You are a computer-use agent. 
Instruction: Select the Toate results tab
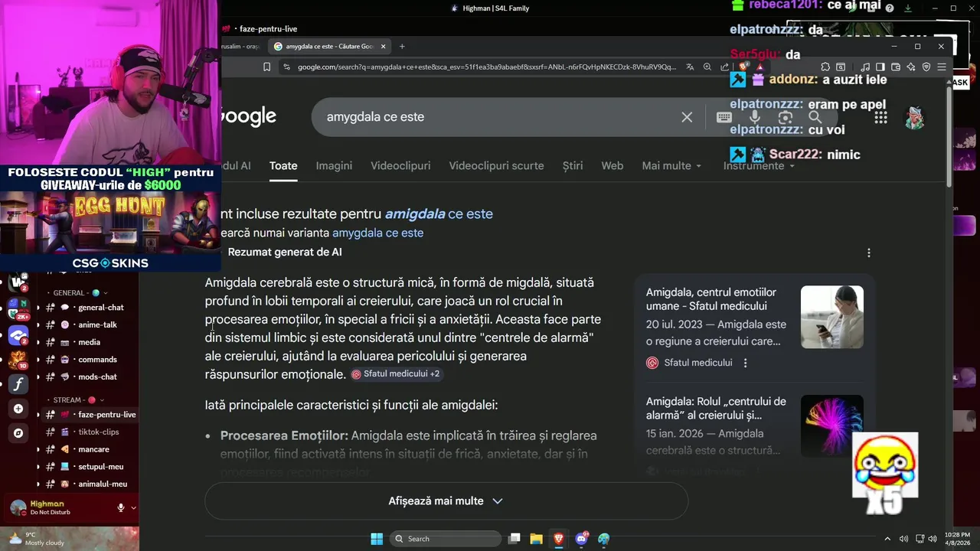click(x=283, y=165)
